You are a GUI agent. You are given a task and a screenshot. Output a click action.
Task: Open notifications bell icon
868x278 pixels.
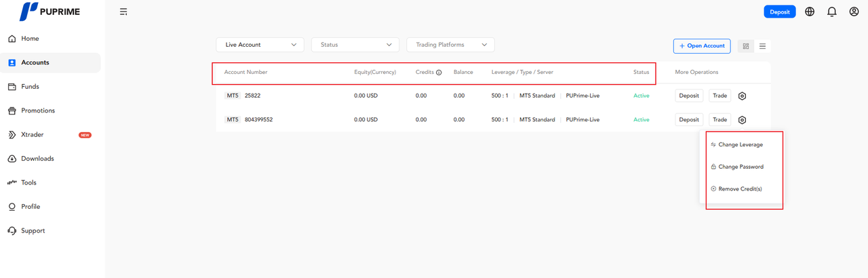832,12
